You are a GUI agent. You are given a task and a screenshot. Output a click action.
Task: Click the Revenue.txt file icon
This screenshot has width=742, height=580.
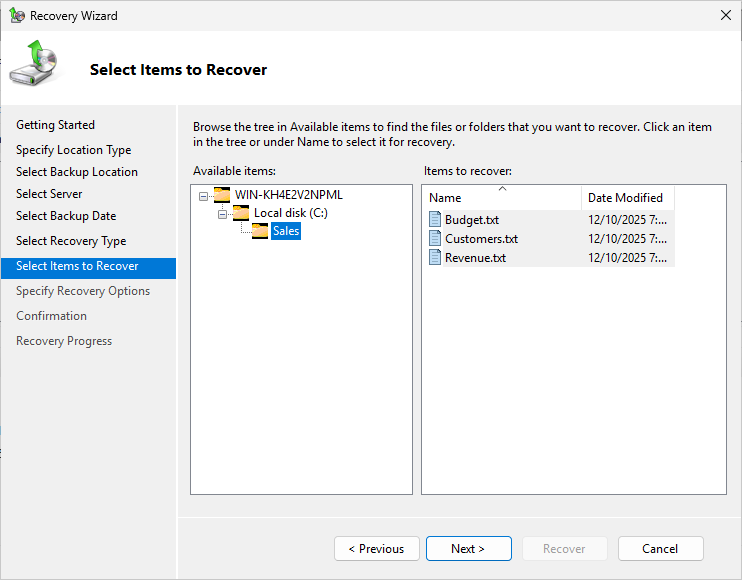tap(435, 257)
